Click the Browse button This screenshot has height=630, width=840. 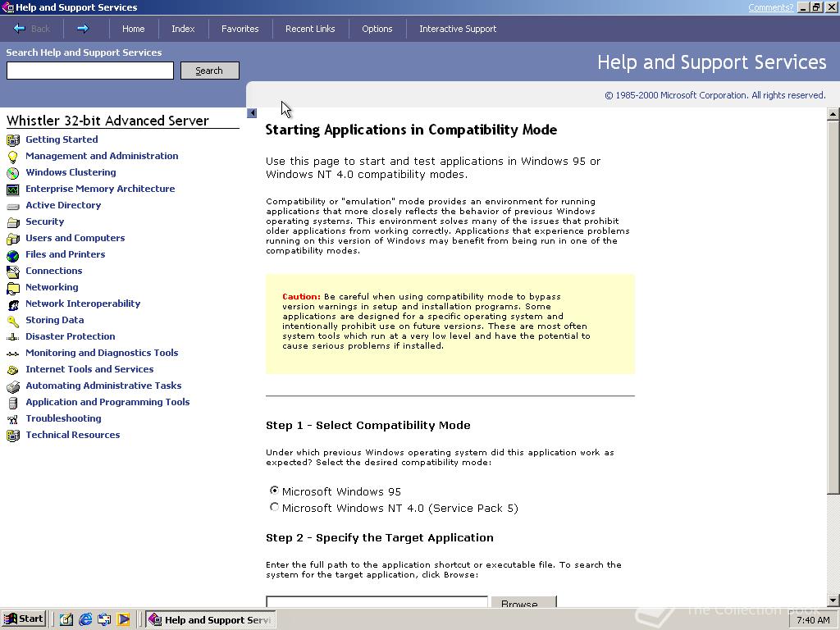pos(523,602)
